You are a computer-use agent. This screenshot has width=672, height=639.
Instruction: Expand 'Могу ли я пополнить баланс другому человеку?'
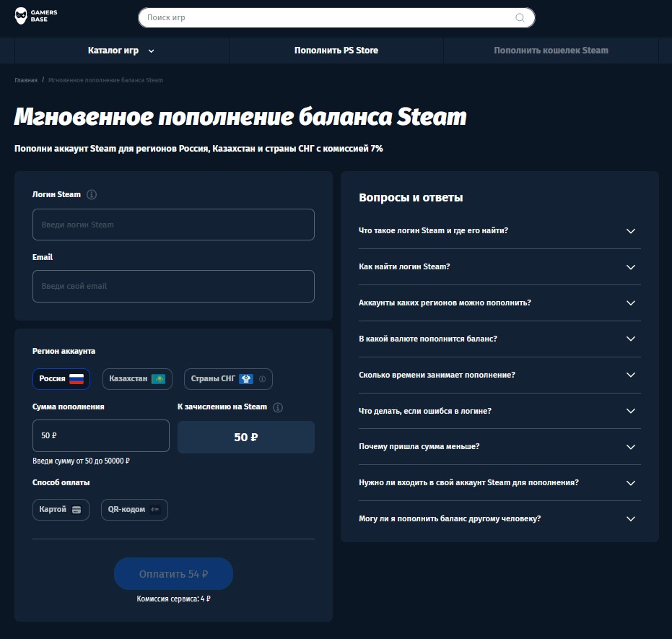(499, 518)
